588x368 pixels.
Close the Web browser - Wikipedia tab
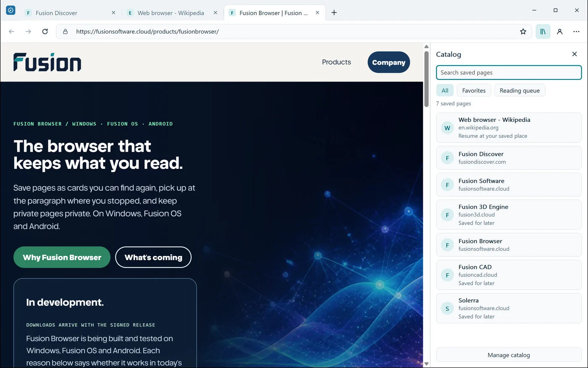[215, 13]
